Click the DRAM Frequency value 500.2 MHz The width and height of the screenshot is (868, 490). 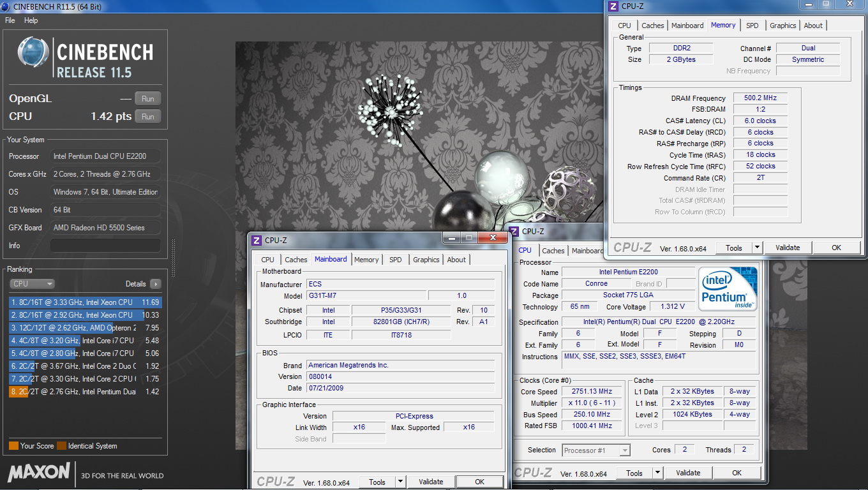760,98
